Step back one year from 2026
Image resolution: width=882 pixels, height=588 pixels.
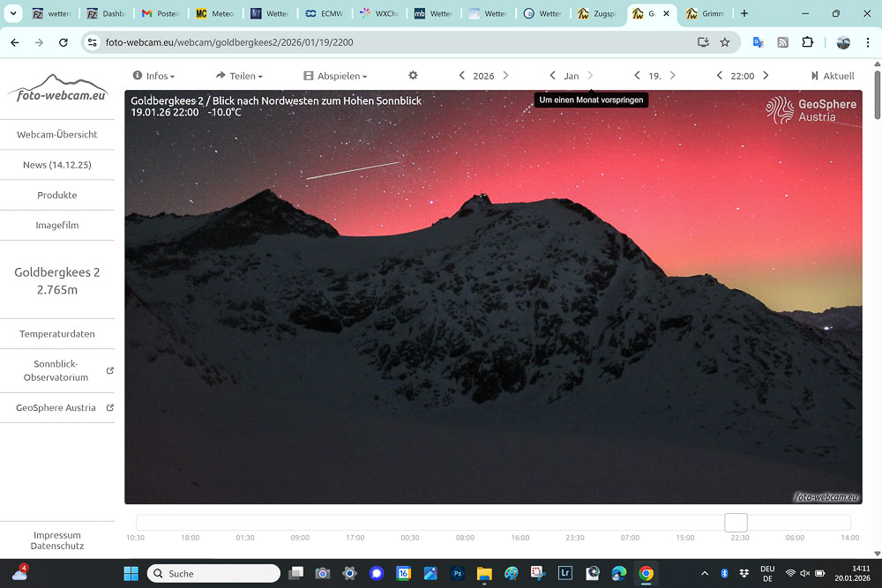461,76
